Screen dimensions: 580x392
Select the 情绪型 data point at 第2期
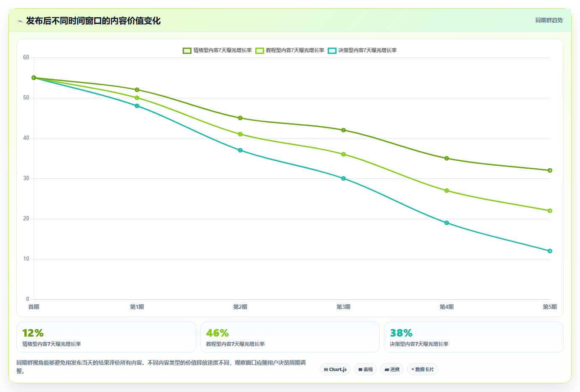tap(240, 118)
